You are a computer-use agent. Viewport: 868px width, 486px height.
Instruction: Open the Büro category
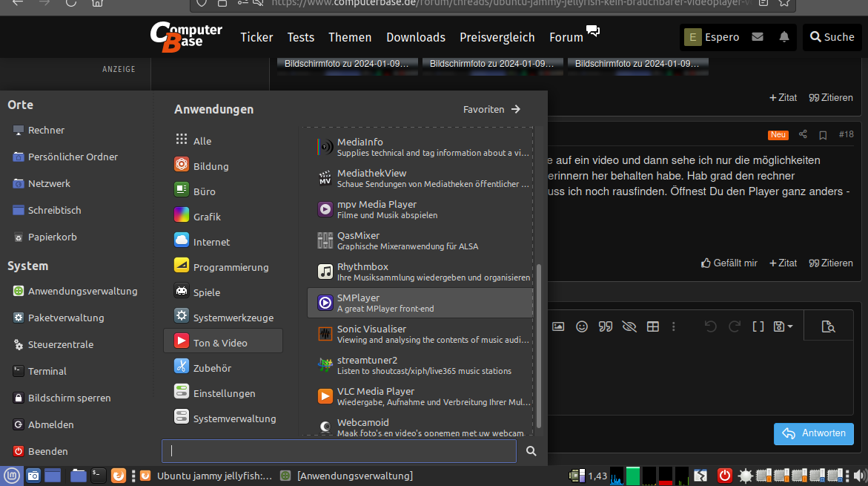(x=223, y=191)
